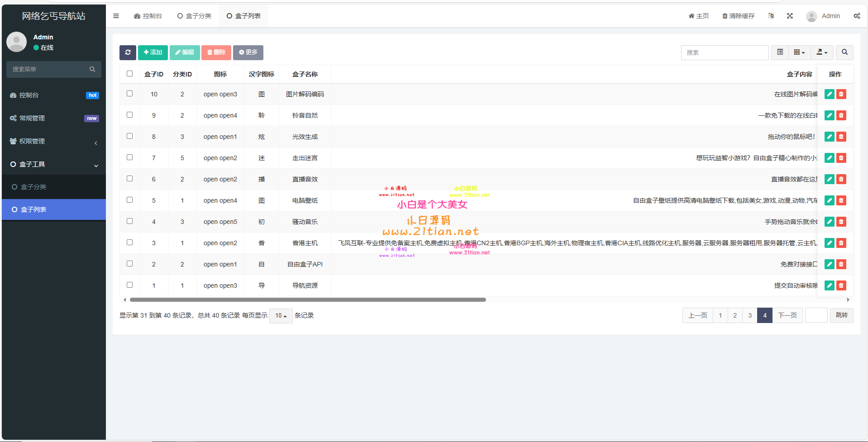The image size is (868, 442).
Task: Click the refresh table icon button
Action: tap(128, 52)
